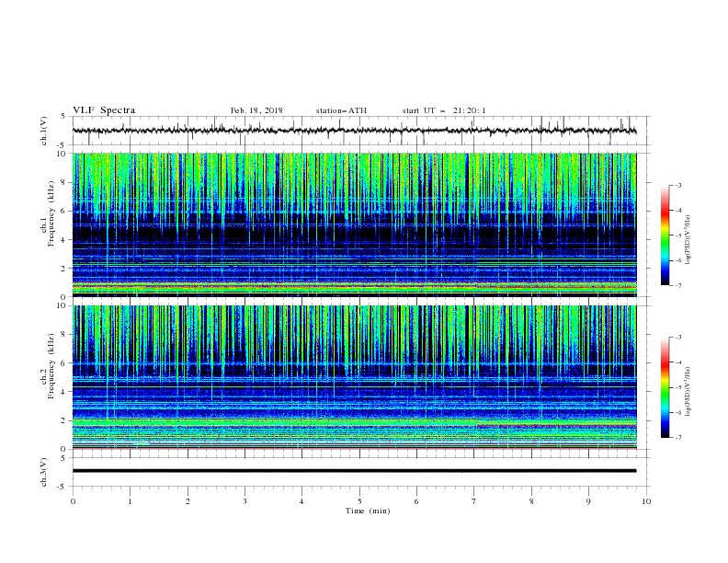Screen dimensions: 728x563
Task: Click the ch.3 flat black voltage trace
Action: click(x=354, y=471)
